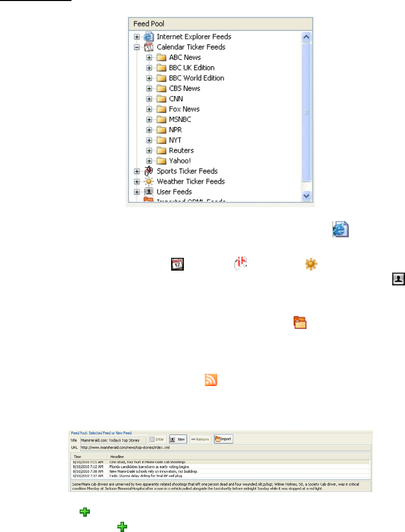Click the sports icon beside Sports Ticker Feeds

click(148, 171)
